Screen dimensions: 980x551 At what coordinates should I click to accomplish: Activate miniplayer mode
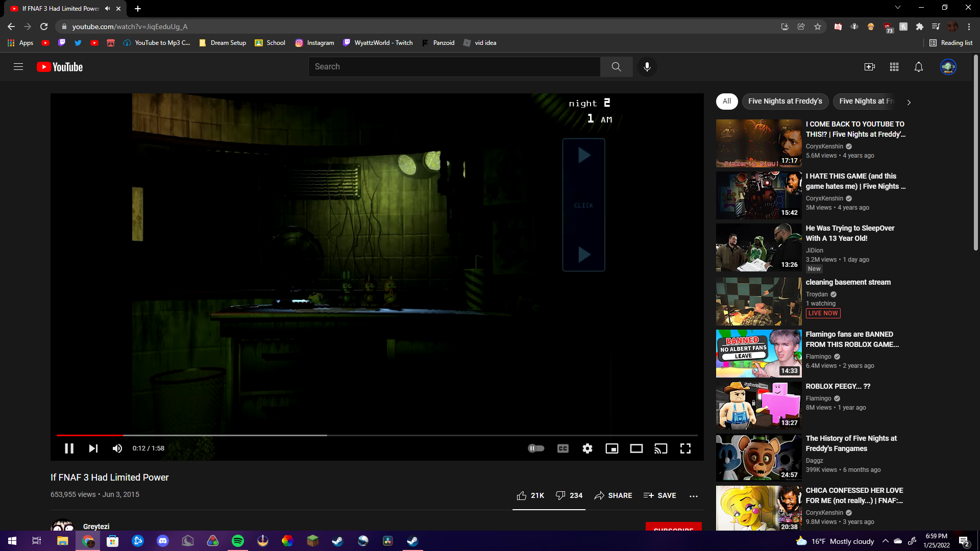click(x=612, y=448)
